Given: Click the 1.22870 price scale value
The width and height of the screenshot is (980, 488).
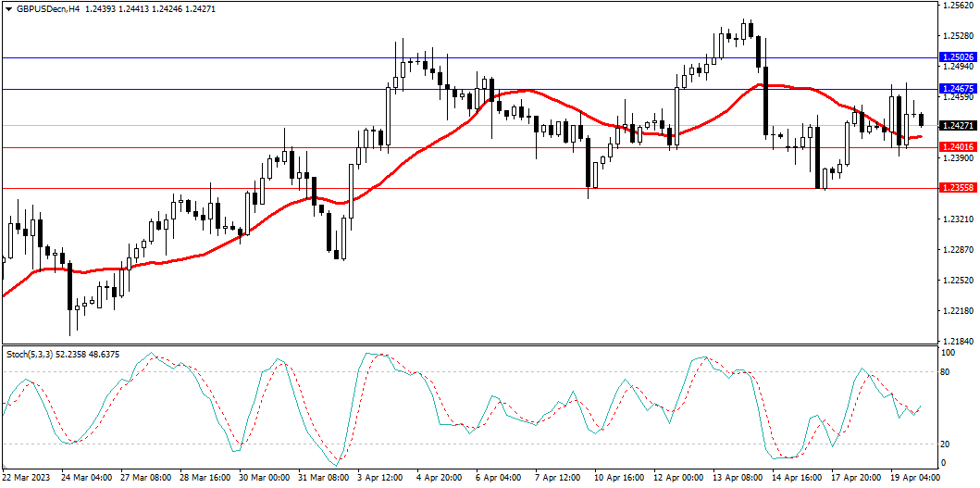Looking at the screenshot, I should [x=956, y=250].
